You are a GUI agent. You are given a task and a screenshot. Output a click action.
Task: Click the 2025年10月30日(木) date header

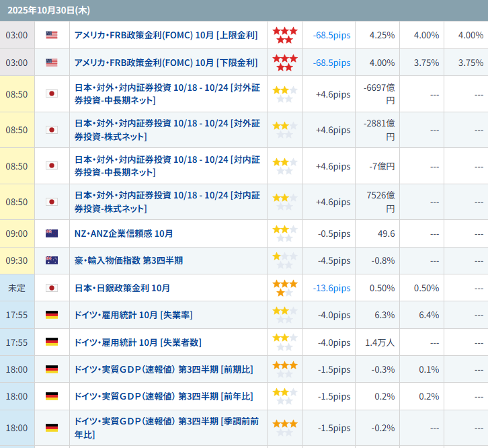(48, 10)
